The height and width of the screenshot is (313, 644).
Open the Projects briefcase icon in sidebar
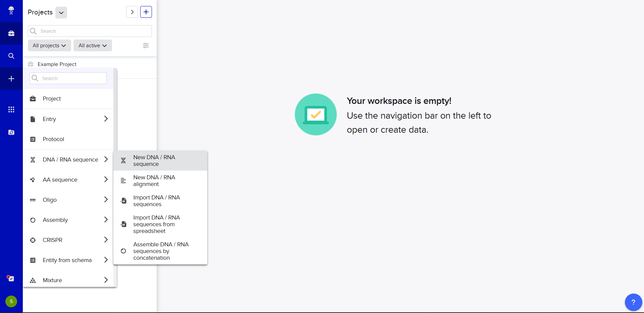pyautogui.click(x=11, y=33)
